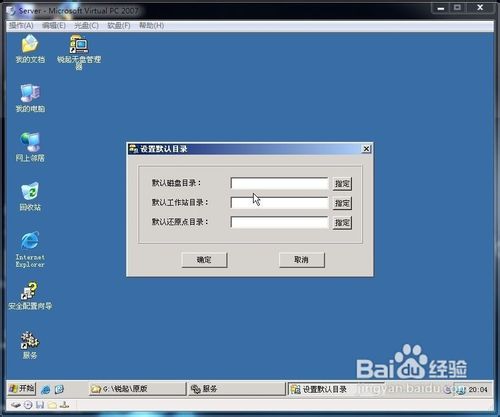Viewport: 500px width, 417px height.
Task: Open the 帮助(H) menu
Action: (x=151, y=26)
